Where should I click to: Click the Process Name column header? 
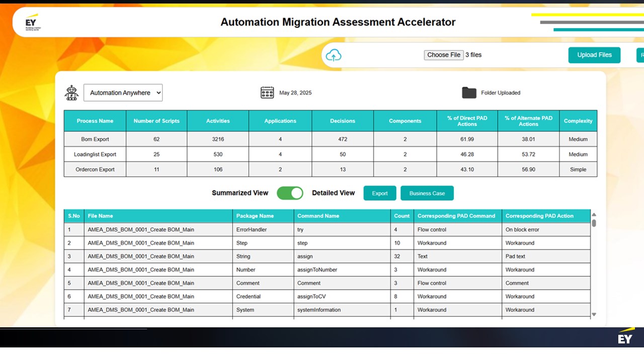[x=95, y=121]
